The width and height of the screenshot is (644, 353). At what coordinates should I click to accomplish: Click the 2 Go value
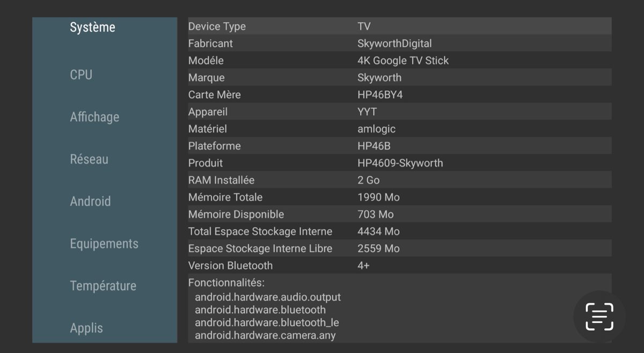[369, 180]
